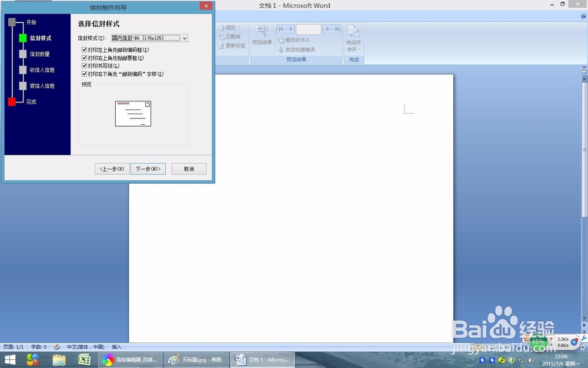Toggle 插入 insert mode in status bar
Image resolution: width=588 pixels, height=368 pixels.
pyautogui.click(x=116, y=347)
